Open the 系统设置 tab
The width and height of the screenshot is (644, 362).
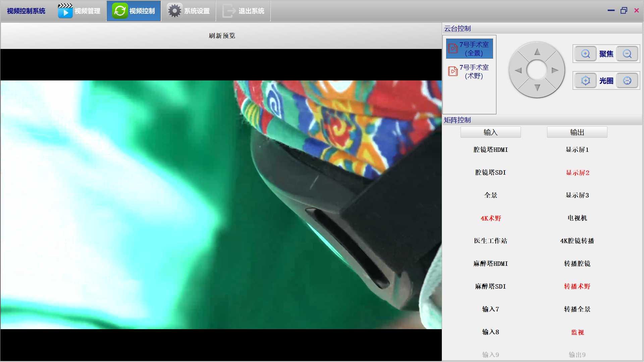(x=189, y=11)
